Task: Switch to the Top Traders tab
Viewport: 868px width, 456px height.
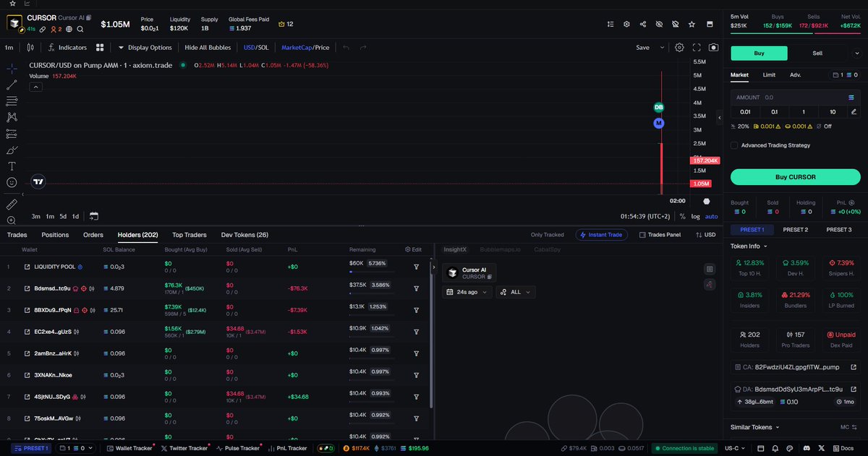Action: coord(190,235)
